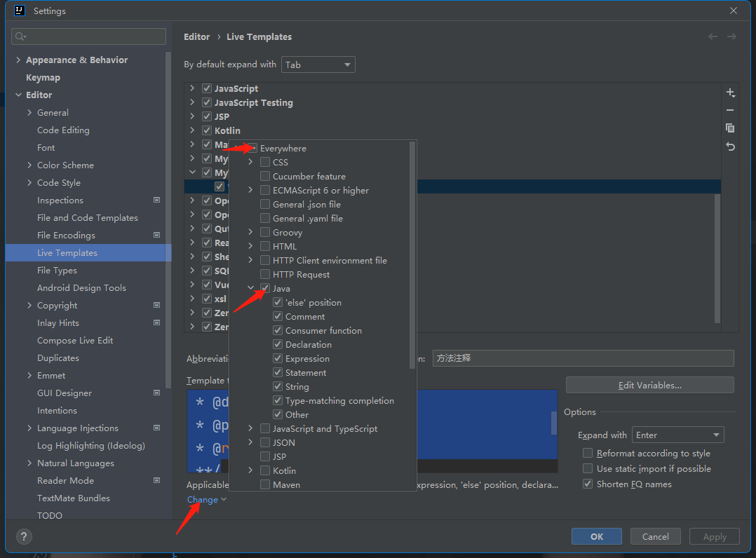This screenshot has width=756, height=558.
Task: Open the Expand with Enter dropdown
Action: click(678, 435)
